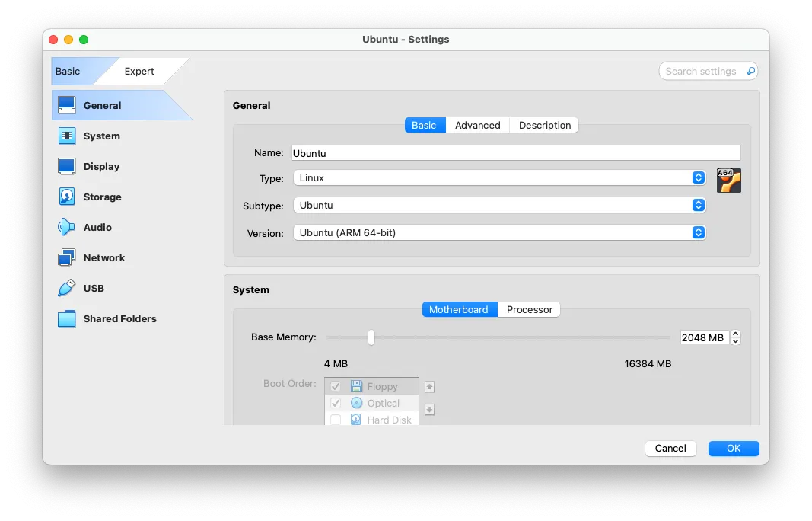
Task: Toggle the Optical boot checkbox
Action: [336, 404]
